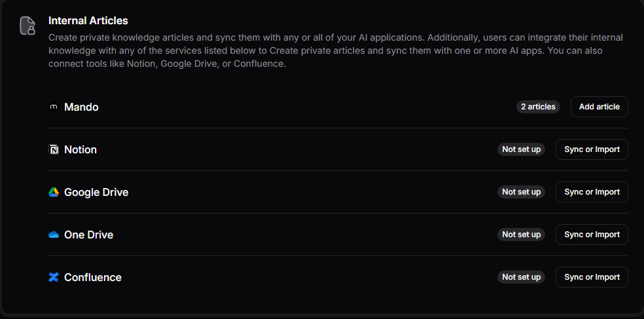
Task: Launch Sync or Import for Confluence
Action: click(592, 277)
